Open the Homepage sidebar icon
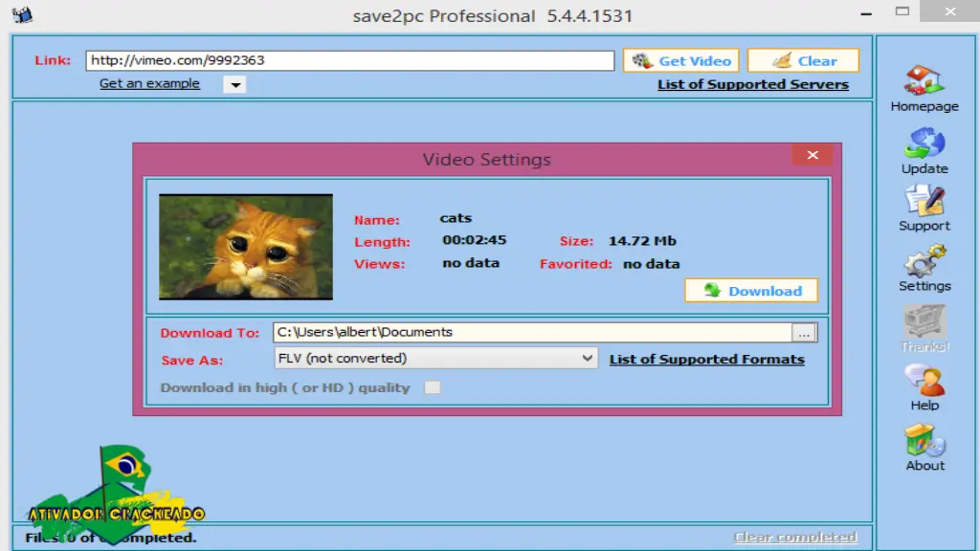The height and width of the screenshot is (551, 980). pyautogui.click(x=924, y=81)
